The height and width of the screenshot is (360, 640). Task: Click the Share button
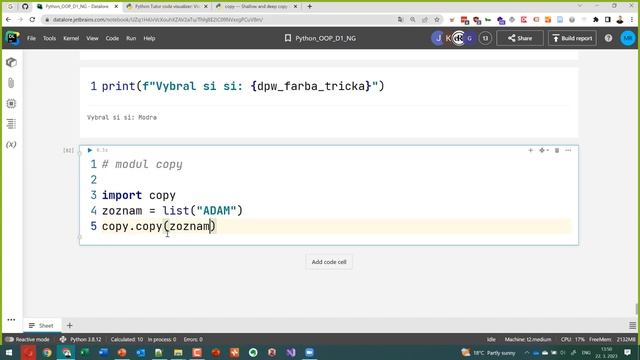(x=520, y=38)
